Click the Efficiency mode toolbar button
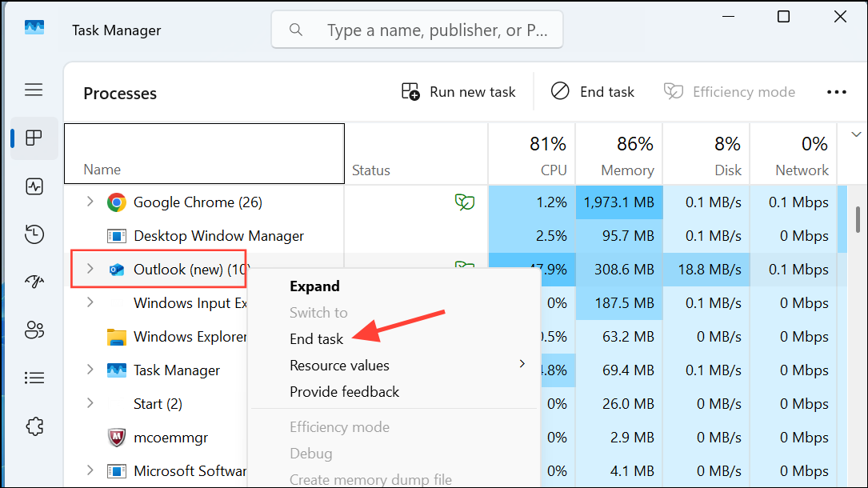The width and height of the screenshot is (868, 488). [730, 92]
